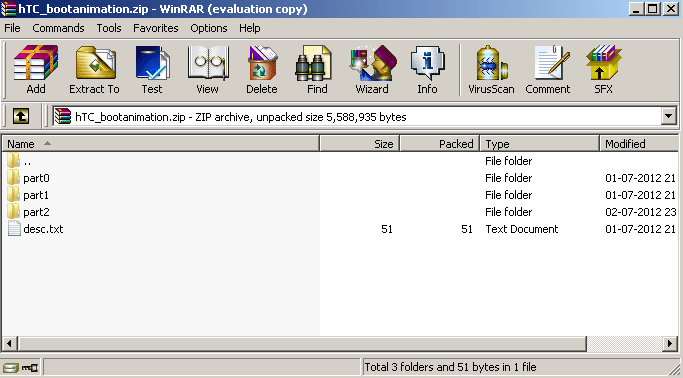This screenshot has width=683, height=378.
Task: Sort by the Type column header
Action: click(x=540, y=144)
